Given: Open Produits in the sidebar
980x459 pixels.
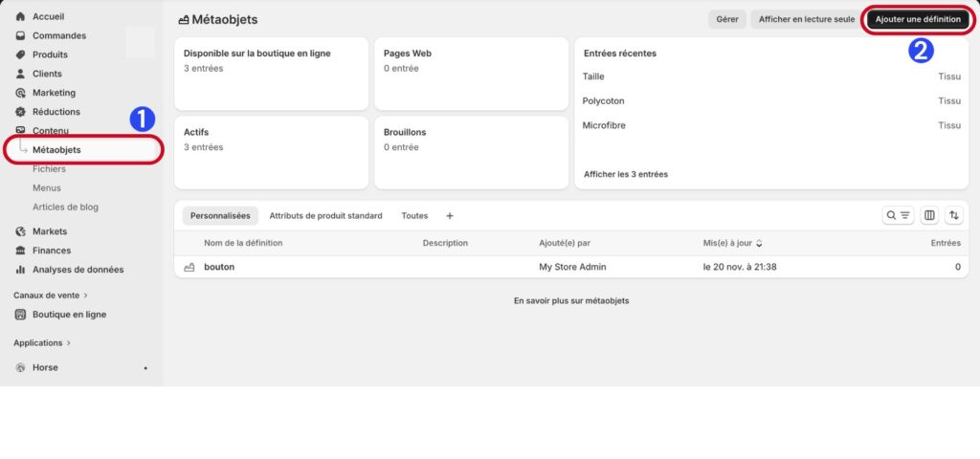Looking at the screenshot, I should click(50, 55).
